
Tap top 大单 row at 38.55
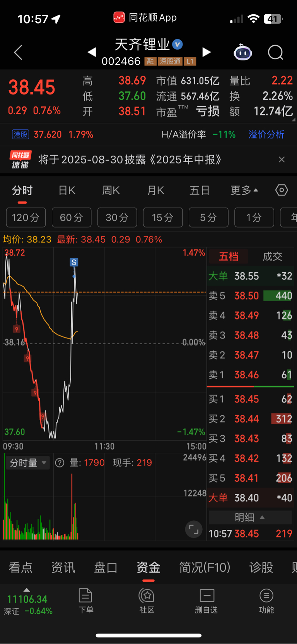[x=251, y=276]
